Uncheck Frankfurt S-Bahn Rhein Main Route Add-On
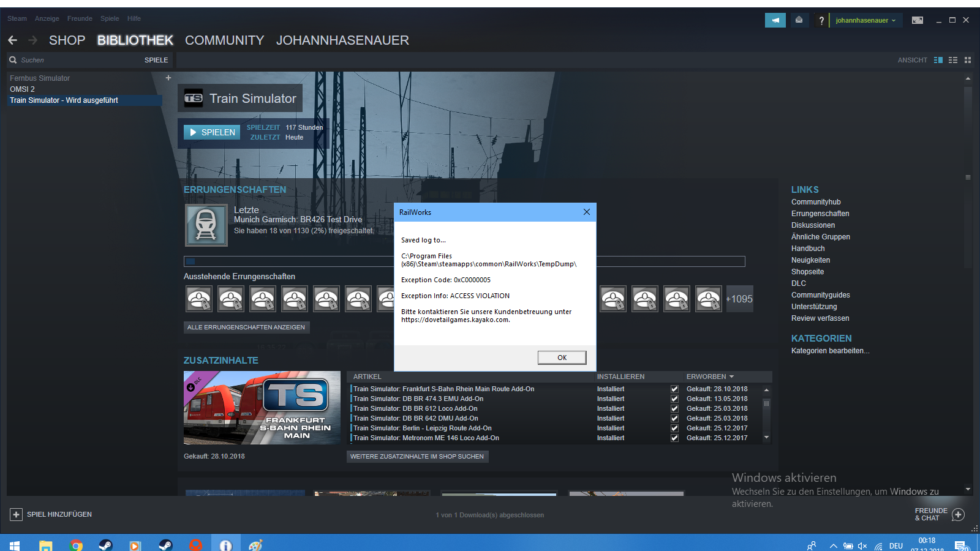 coord(674,389)
